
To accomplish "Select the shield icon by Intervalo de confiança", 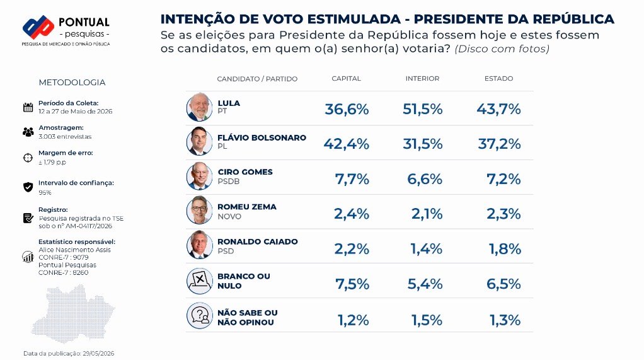I will tap(28, 187).
